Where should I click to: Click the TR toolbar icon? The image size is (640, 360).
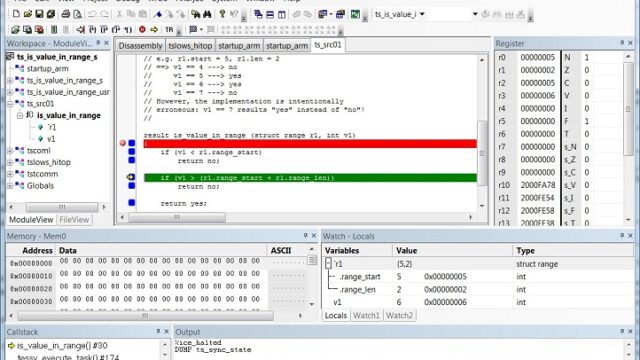(x=169, y=29)
